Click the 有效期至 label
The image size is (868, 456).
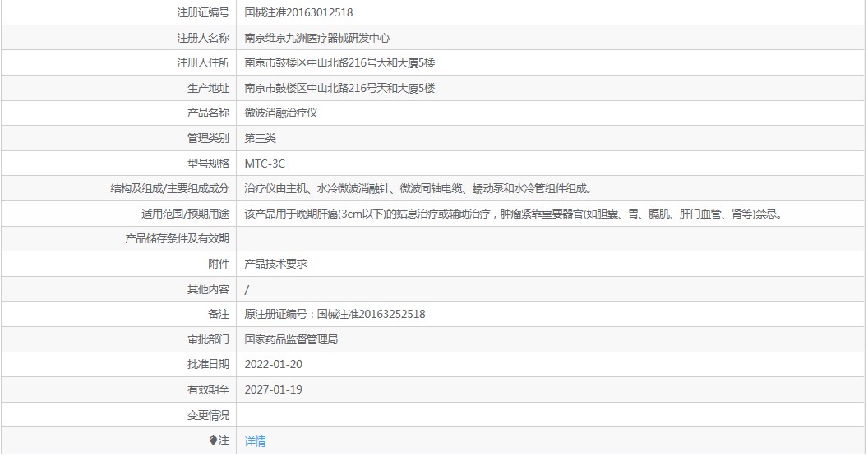click(x=208, y=389)
